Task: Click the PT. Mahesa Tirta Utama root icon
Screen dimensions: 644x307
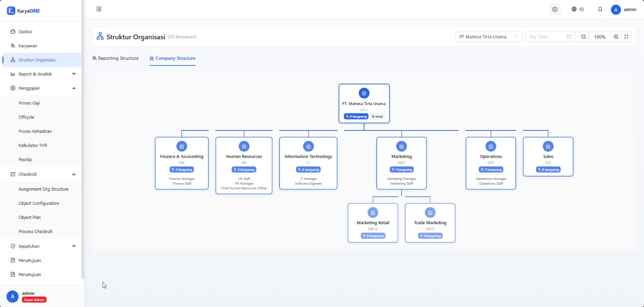Action: [364, 93]
